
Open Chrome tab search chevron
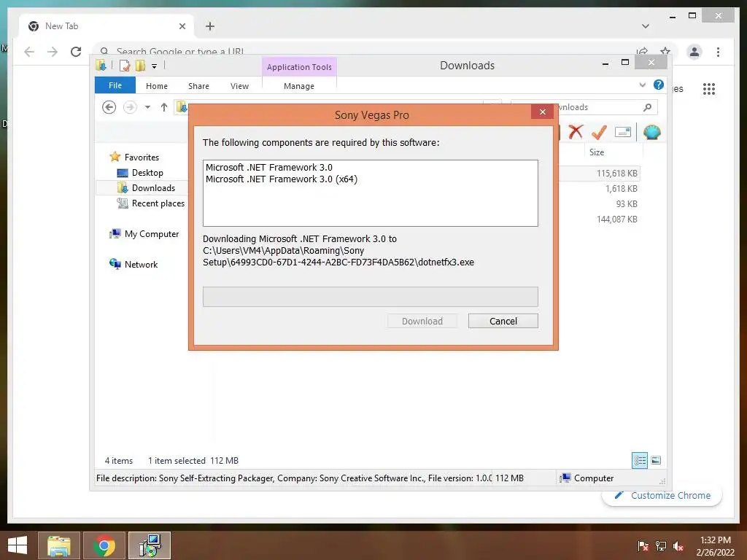point(646,26)
